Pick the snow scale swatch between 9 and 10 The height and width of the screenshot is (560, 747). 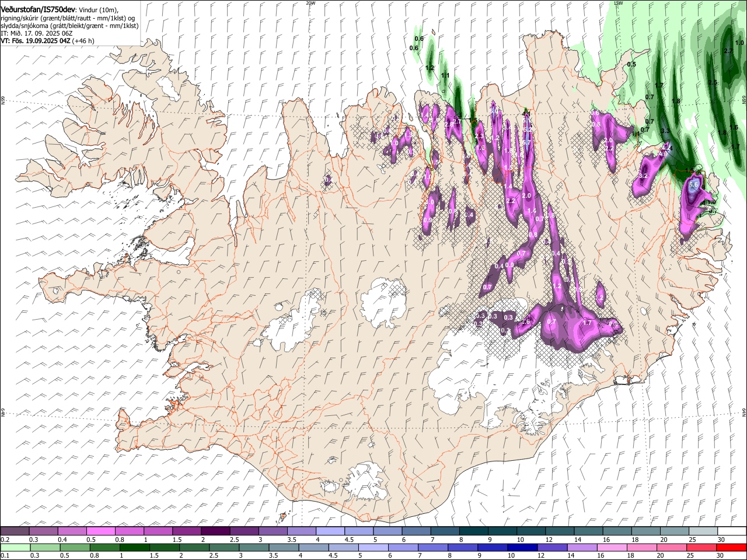(x=503, y=531)
